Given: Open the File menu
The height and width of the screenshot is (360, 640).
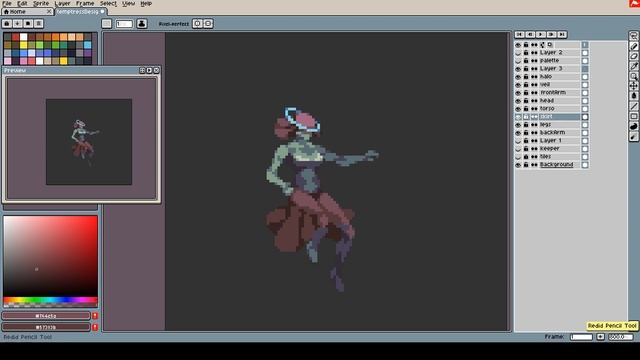Looking at the screenshot, I should pos(7,3).
